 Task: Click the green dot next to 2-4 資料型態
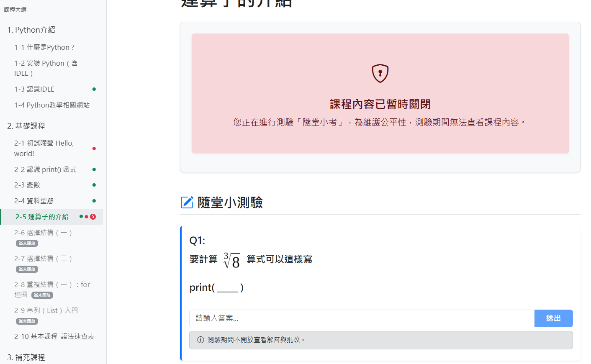[x=94, y=201]
